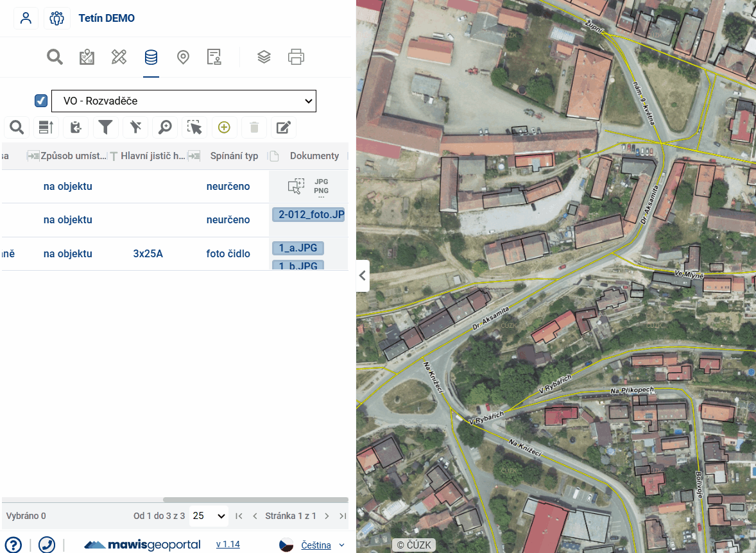Click the v 1.14 version link

coord(228,545)
